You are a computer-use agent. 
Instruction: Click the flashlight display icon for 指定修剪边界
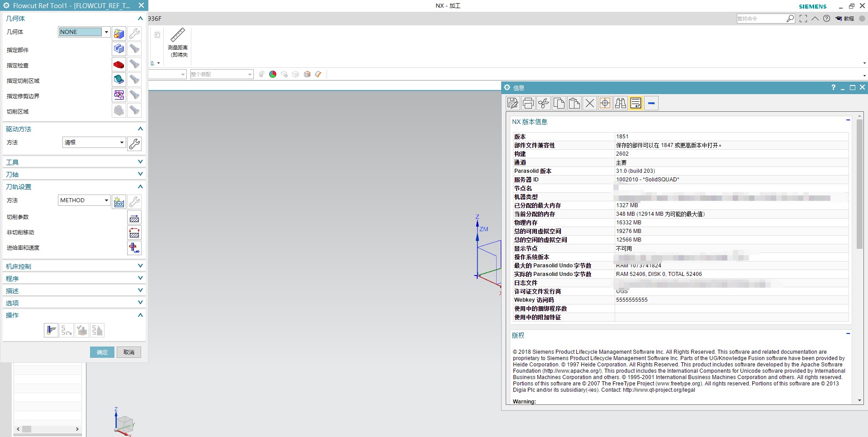pos(134,95)
